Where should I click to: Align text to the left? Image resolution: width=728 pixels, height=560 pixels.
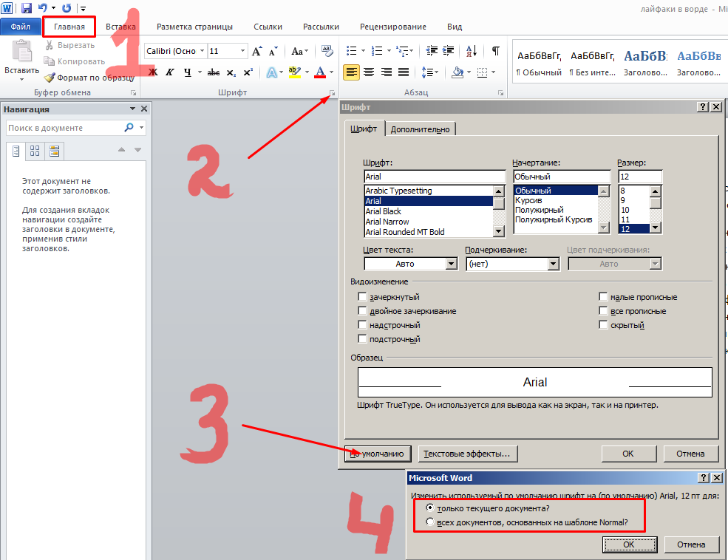point(352,72)
